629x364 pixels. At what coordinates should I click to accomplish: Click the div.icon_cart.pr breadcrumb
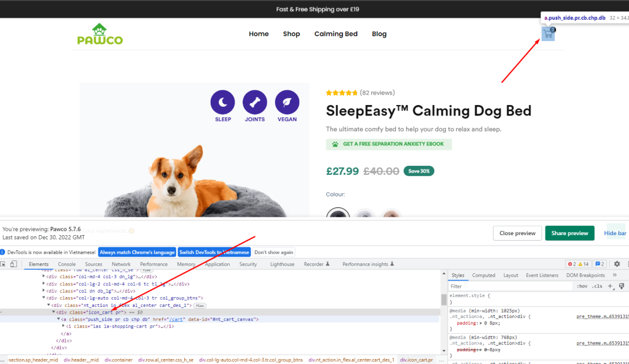click(416, 360)
